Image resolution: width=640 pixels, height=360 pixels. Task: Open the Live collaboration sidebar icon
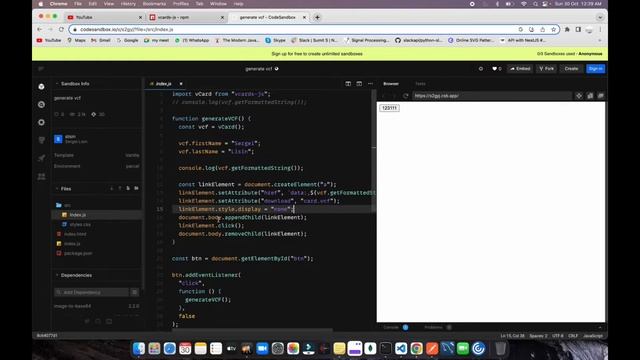click(41, 176)
